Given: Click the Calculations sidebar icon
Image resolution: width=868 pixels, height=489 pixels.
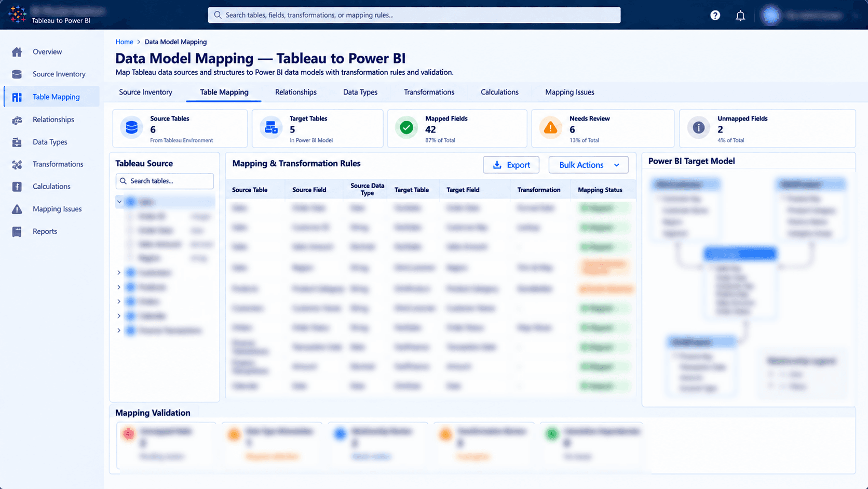Looking at the screenshot, I should [x=17, y=187].
